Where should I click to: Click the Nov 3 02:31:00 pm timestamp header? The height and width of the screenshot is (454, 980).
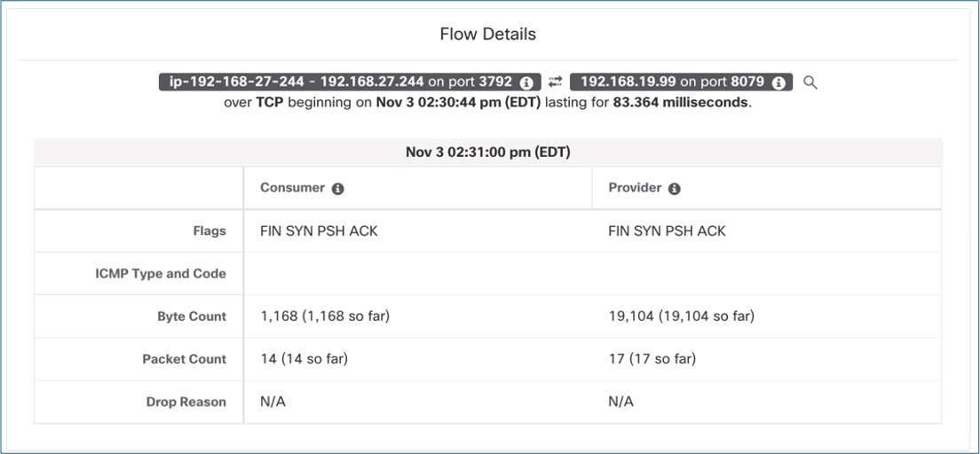pyautogui.click(x=487, y=152)
